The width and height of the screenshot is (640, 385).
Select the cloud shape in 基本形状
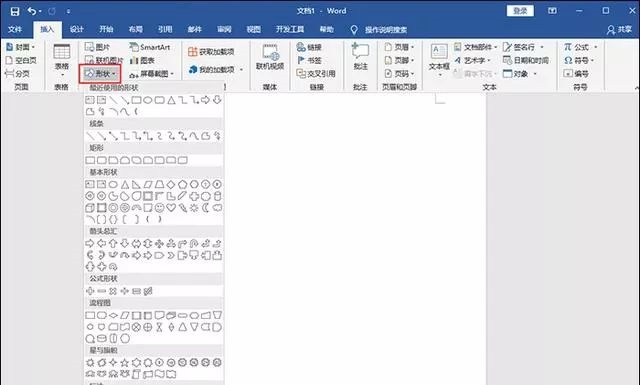(x=218, y=208)
